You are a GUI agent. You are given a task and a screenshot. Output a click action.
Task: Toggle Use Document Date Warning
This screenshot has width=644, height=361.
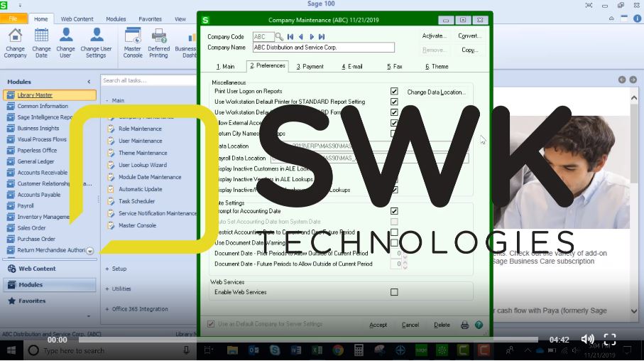pos(394,242)
